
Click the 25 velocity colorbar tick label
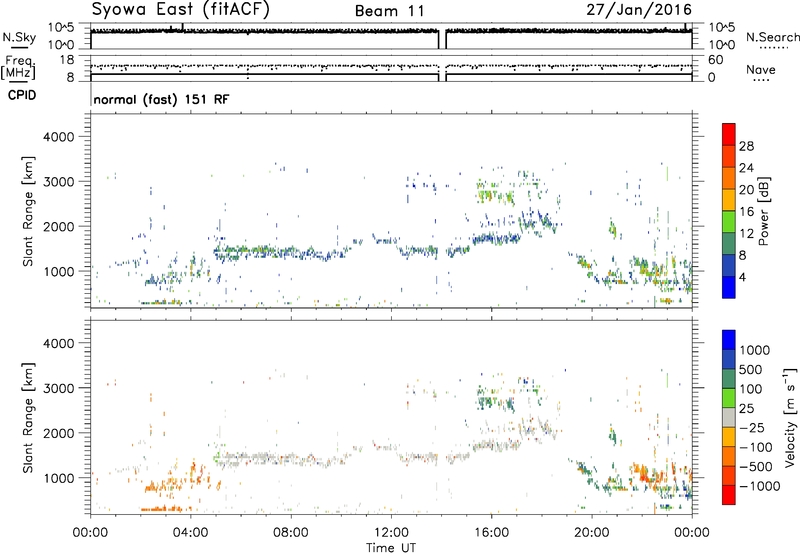pyautogui.click(x=746, y=409)
